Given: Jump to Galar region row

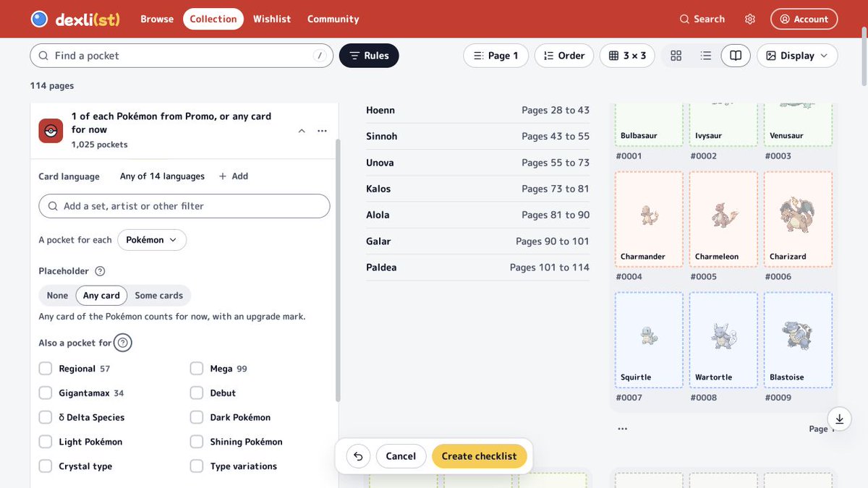Looking at the screenshot, I should (x=477, y=241).
